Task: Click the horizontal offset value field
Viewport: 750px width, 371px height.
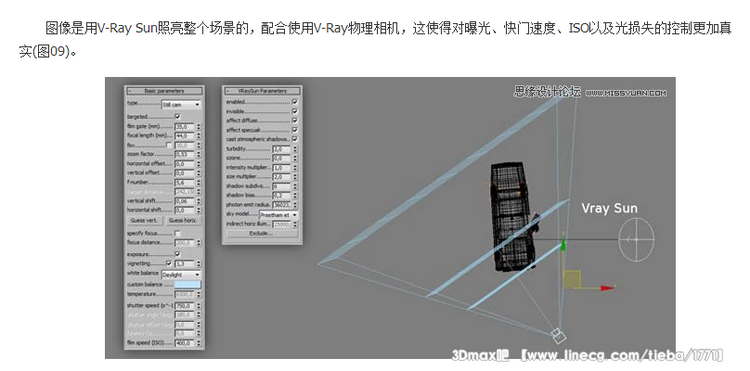Action: tap(185, 164)
